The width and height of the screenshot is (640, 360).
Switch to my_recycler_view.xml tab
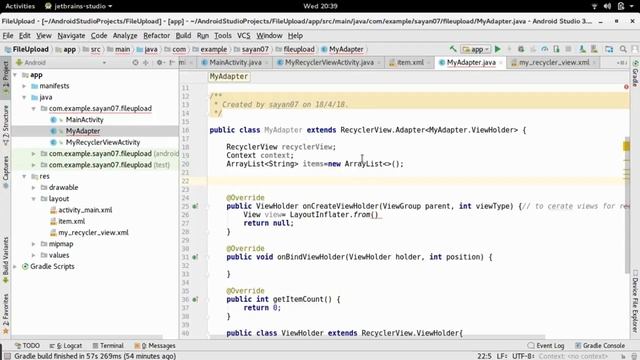[x=554, y=62]
